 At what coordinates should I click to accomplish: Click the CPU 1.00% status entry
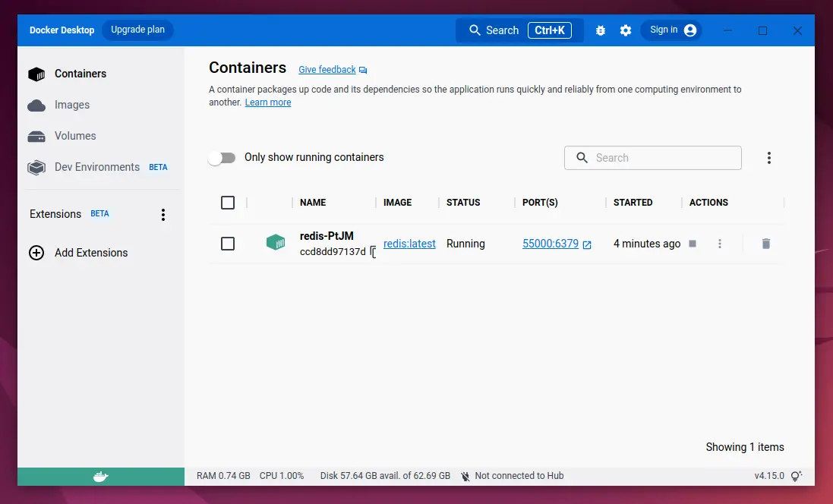tap(282, 476)
